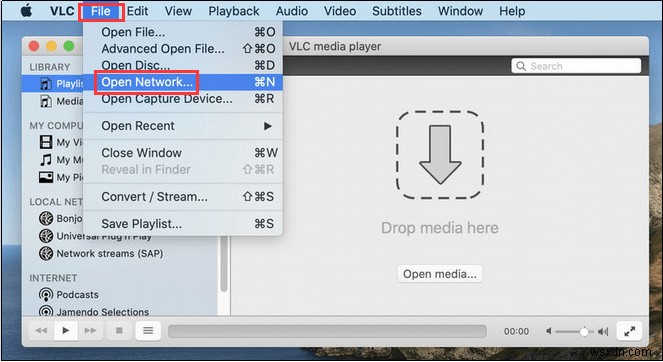This screenshot has height=362, width=663.
Task: Minimize the window with yellow button
Action: pyautogui.click(x=51, y=46)
